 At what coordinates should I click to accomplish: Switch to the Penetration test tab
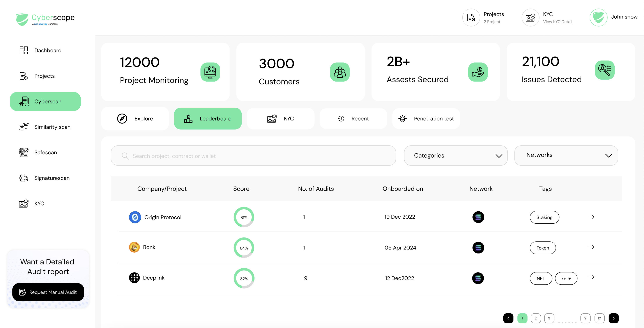(x=426, y=119)
